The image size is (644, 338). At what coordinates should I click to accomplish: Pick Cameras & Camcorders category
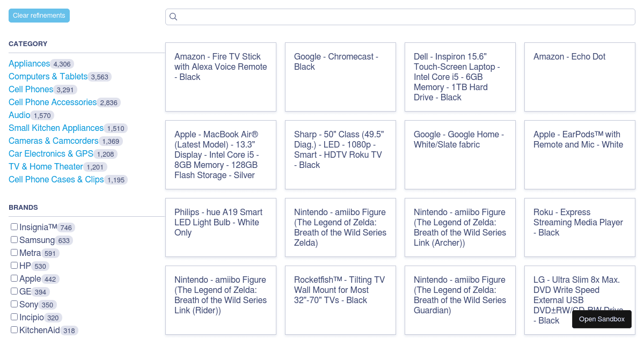coord(53,141)
